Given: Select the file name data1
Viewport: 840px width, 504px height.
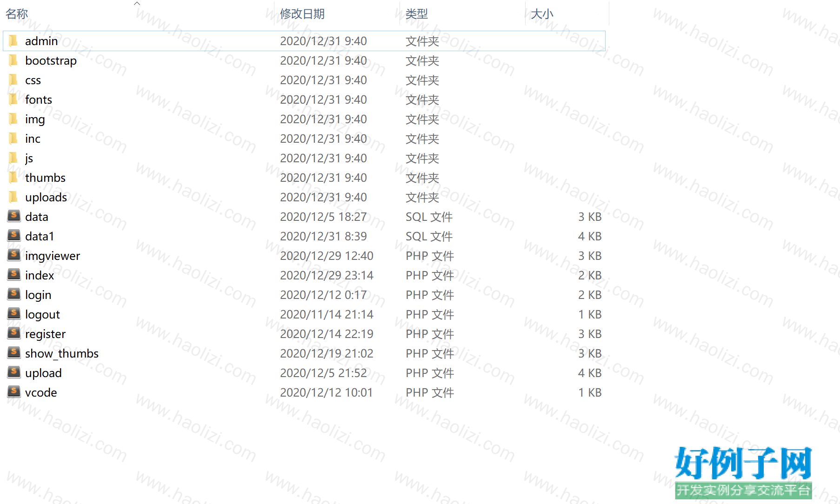Looking at the screenshot, I should (x=40, y=236).
